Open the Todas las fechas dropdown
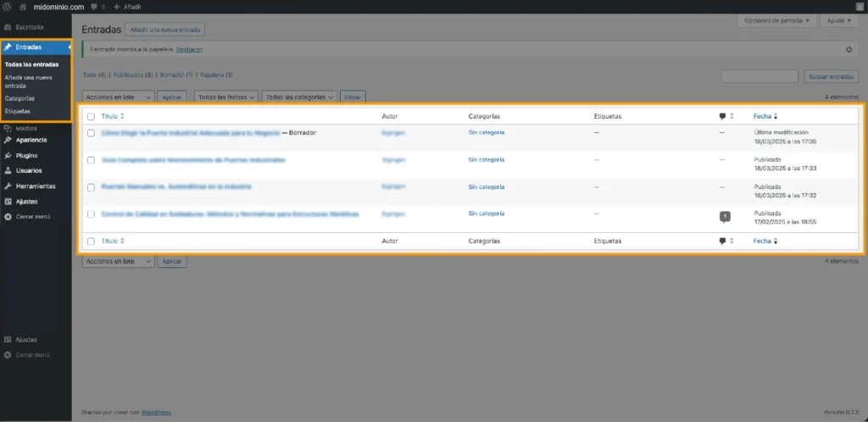 (x=226, y=97)
